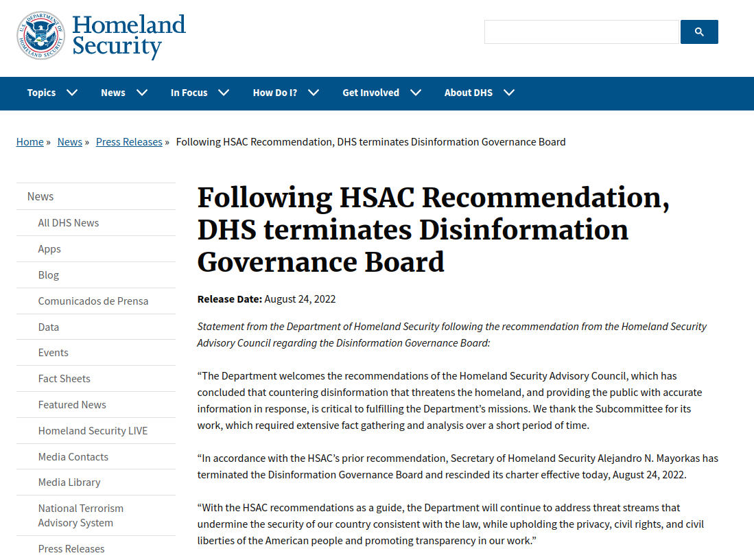
Task: Click the DHS eagle seal logo
Action: pos(41,36)
